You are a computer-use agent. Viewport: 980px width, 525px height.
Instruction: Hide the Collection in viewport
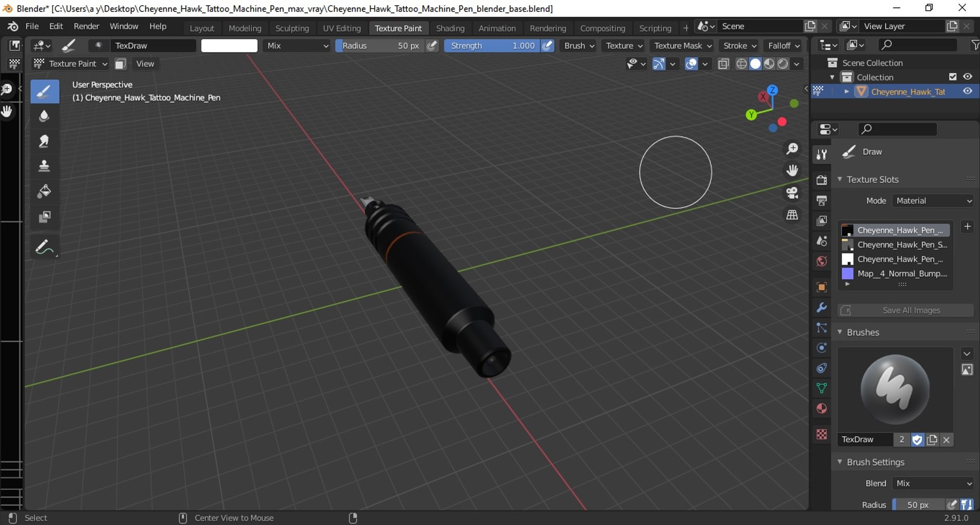967,77
